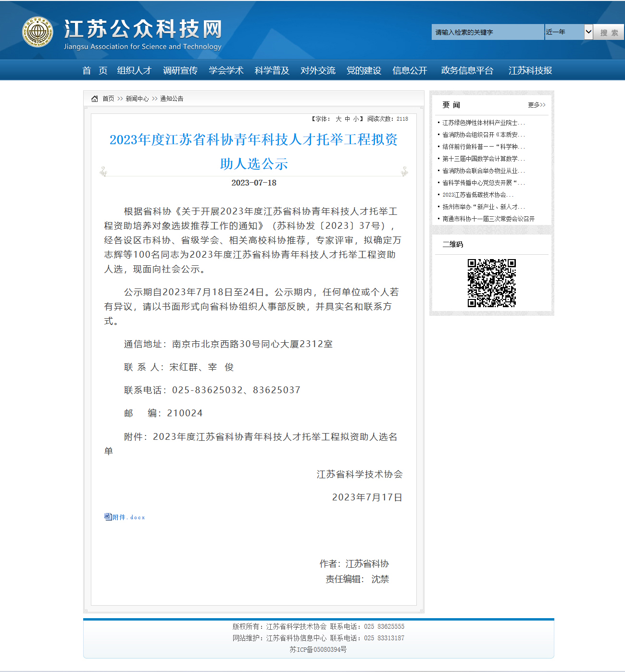Open news 2023江苏省低碳技术协会...
This screenshot has width=625, height=672.
coord(478,195)
